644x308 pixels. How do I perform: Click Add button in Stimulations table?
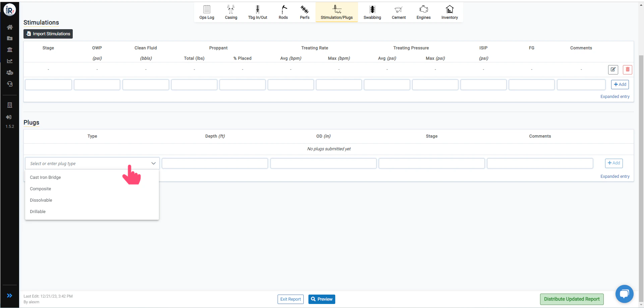point(620,85)
